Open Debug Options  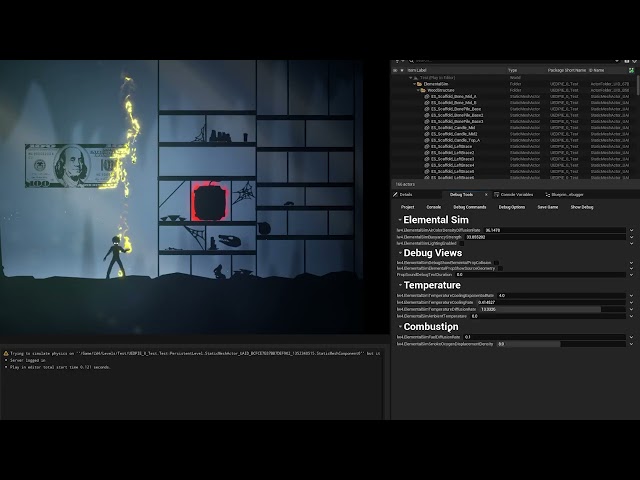click(512, 207)
